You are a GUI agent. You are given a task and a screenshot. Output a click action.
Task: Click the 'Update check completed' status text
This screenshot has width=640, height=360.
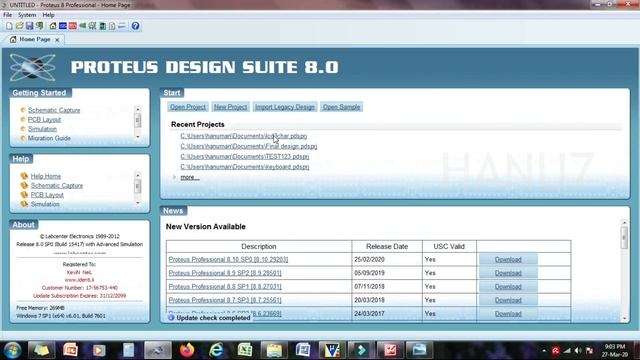pyautogui.click(x=213, y=318)
